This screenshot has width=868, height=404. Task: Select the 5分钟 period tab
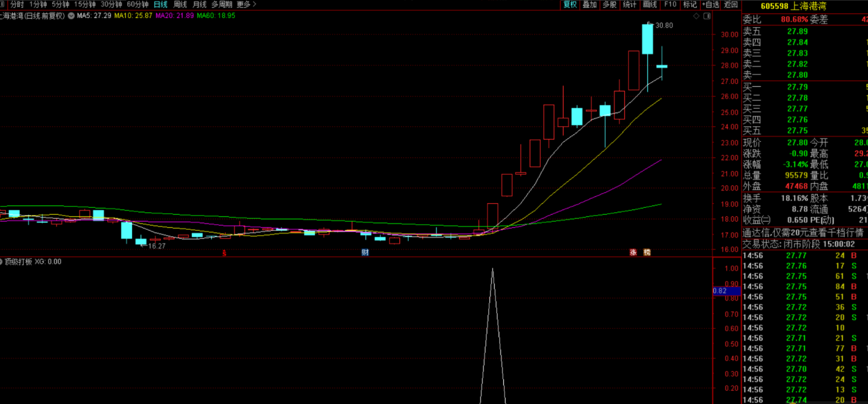[60, 4]
